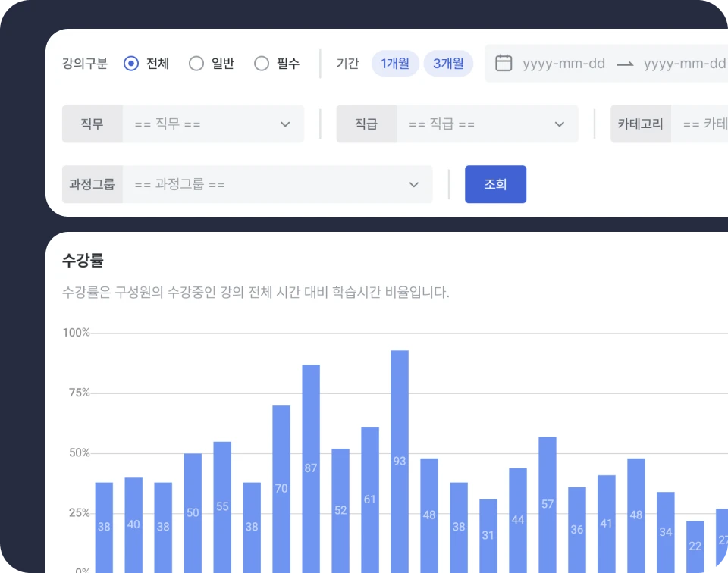The height and width of the screenshot is (573, 728).
Task: Click the 100% axis label
Action: pos(76,333)
